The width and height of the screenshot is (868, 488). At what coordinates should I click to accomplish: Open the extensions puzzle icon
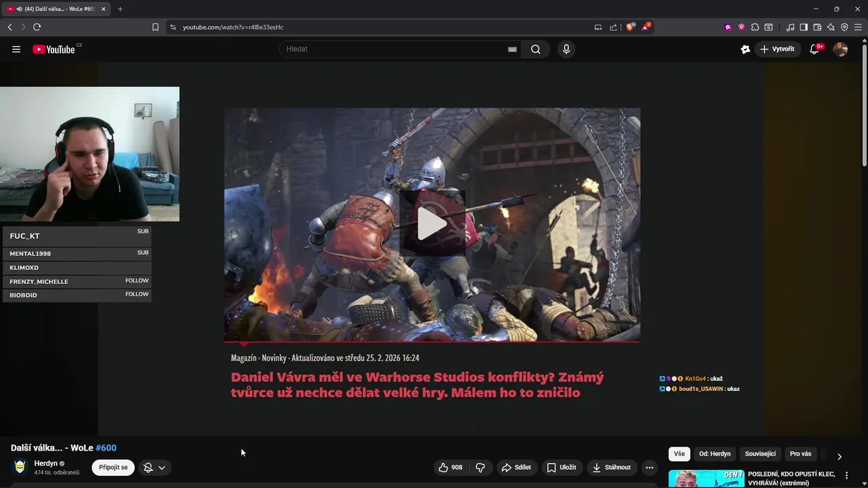(x=755, y=27)
